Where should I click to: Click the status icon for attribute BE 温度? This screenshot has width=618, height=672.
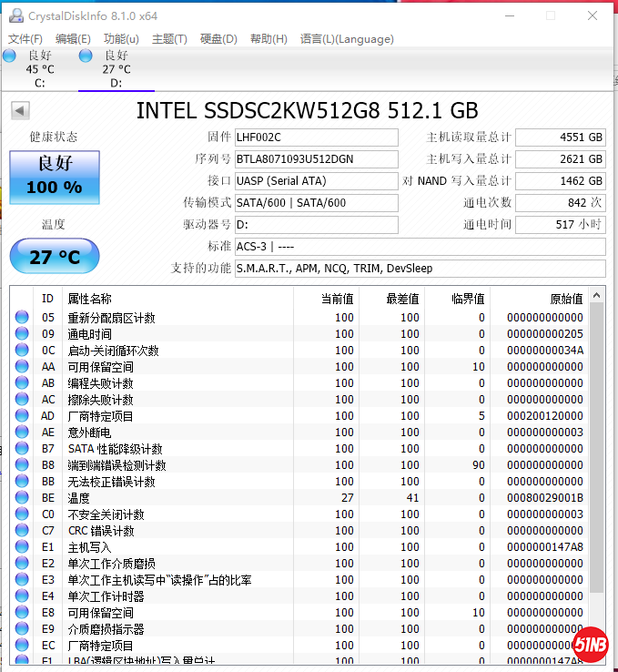tap(22, 497)
